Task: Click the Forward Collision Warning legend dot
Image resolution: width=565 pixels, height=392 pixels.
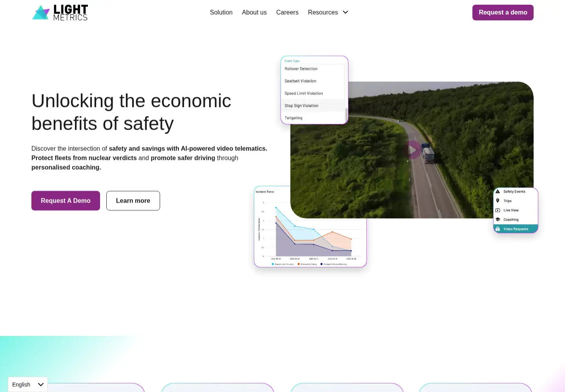Action: 321,264
